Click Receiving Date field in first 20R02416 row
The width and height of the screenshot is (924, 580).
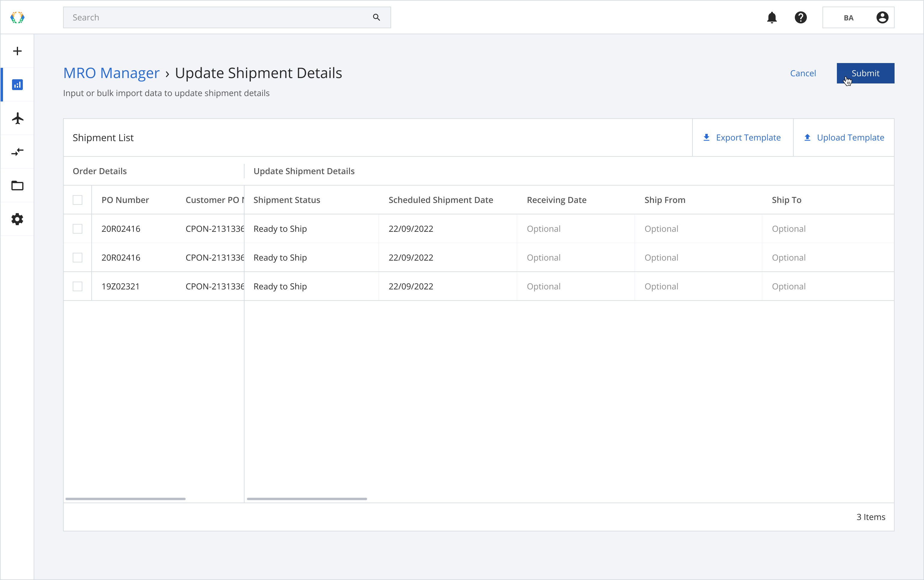[x=576, y=229]
